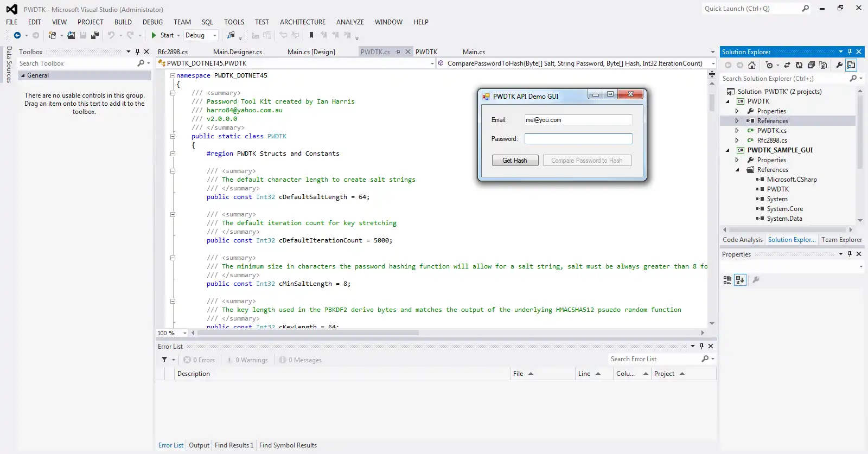Click the Quick Launch search magnifier icon
Screen dimensions: 868x454
click(806, 9)
